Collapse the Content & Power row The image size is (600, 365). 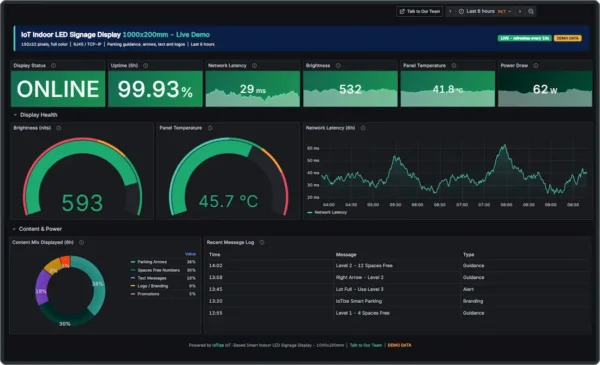tap(37, 229)
